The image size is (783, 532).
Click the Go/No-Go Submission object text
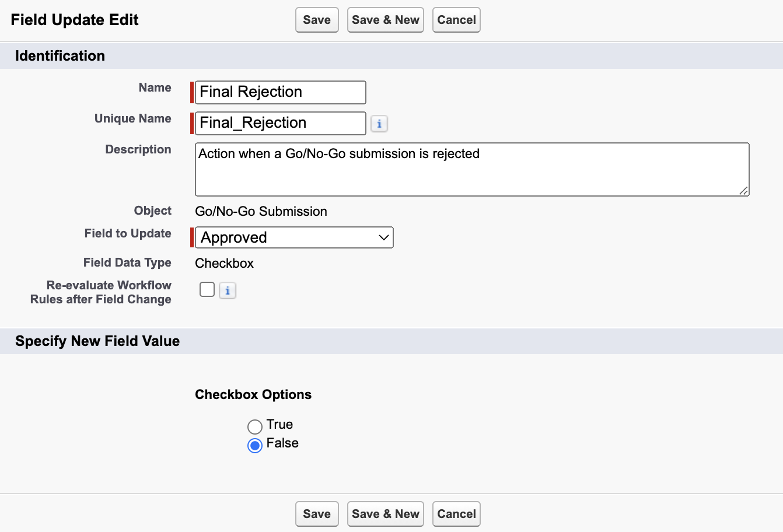tap(261, 211)
